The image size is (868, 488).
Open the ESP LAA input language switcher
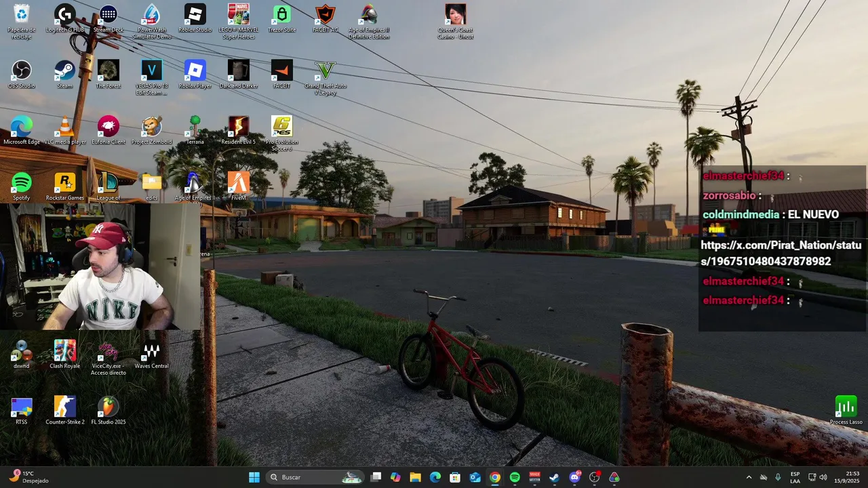pos(795,477)
